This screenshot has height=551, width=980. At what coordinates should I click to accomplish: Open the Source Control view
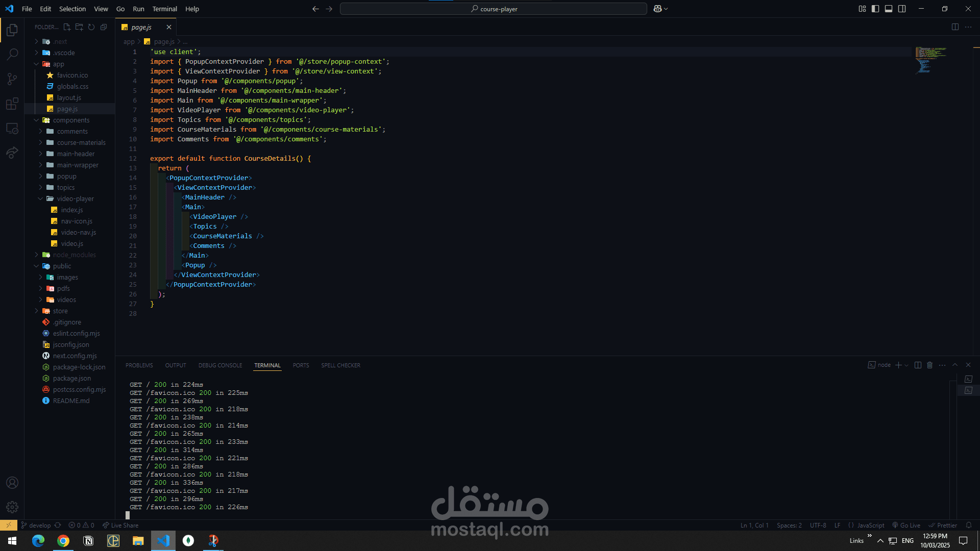click(x=12, y=79)
